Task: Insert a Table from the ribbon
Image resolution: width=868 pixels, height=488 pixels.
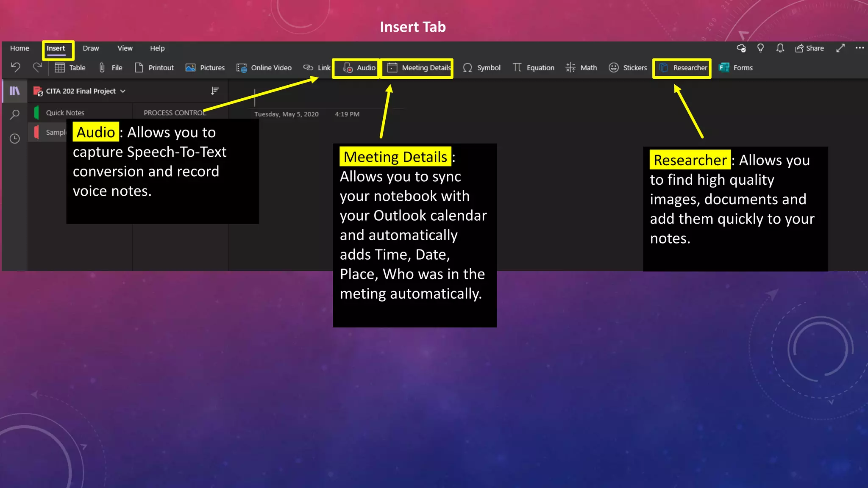Action: click(x=70, y=68)
